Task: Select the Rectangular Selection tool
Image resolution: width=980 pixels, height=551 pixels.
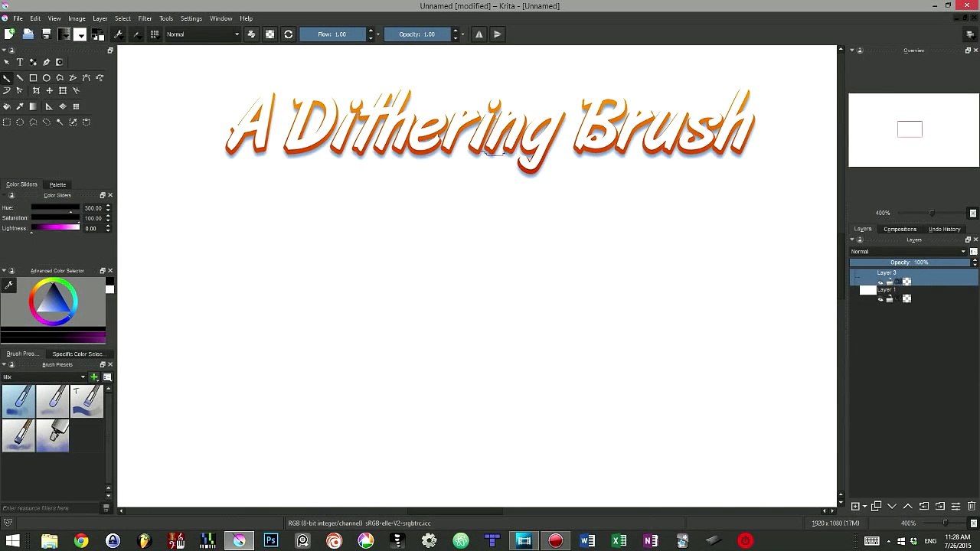Action: pyautogui.click(x=6, y=122)
